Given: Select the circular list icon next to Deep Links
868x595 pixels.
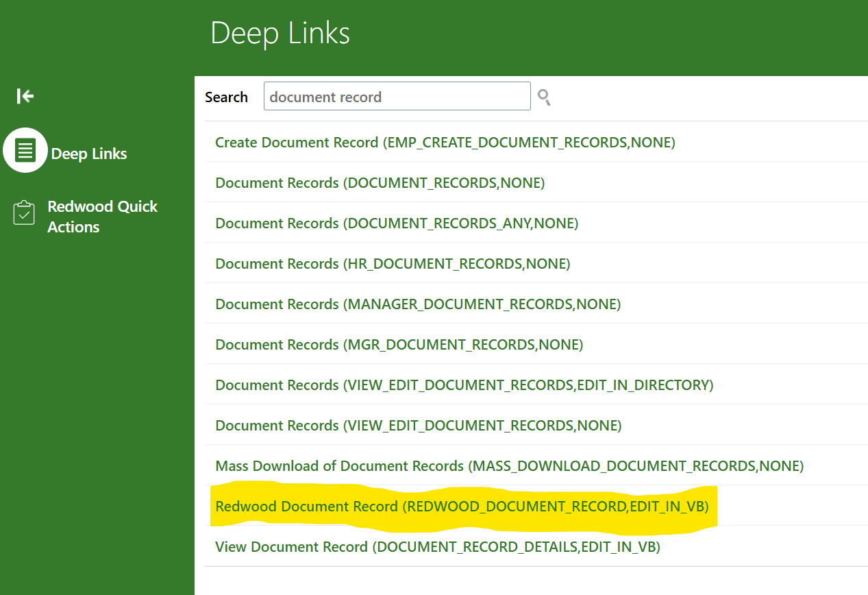Looking at the screenshot, I should [25, 149].
